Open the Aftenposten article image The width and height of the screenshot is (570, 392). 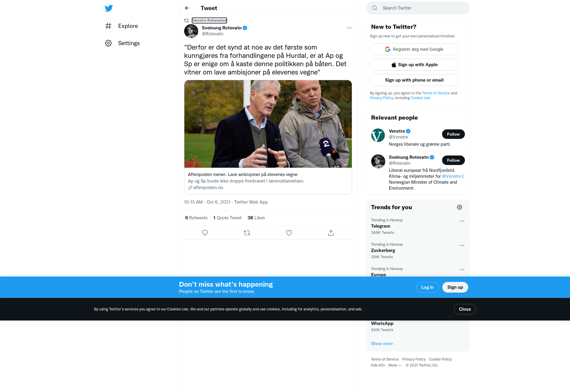pos(268,124)
